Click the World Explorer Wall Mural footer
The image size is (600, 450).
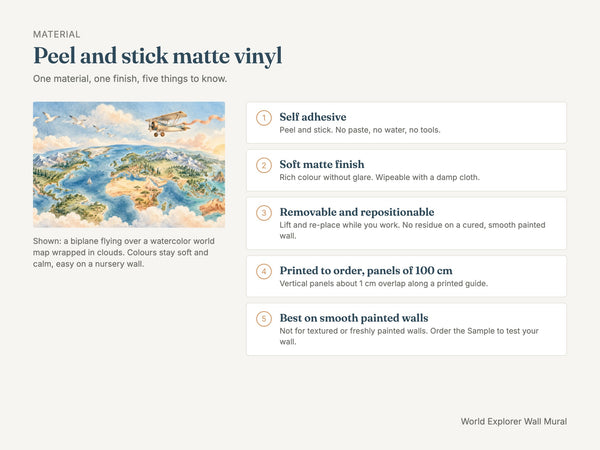click(514, 421)
